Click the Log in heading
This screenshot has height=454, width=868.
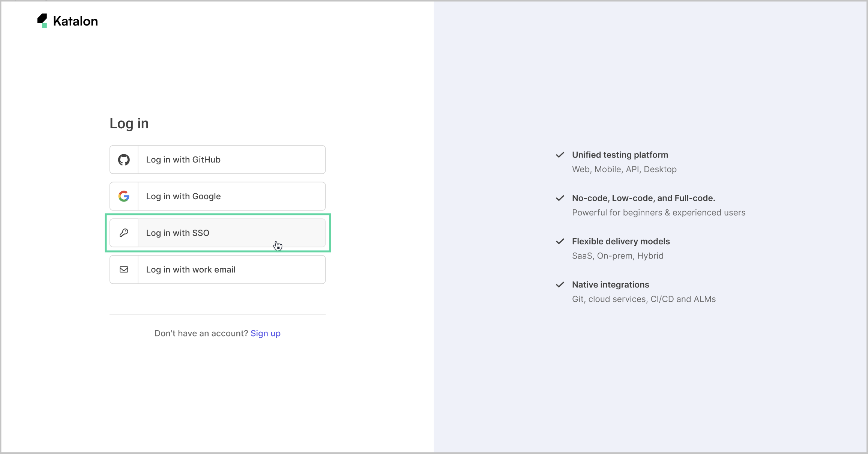click(129, 123)
